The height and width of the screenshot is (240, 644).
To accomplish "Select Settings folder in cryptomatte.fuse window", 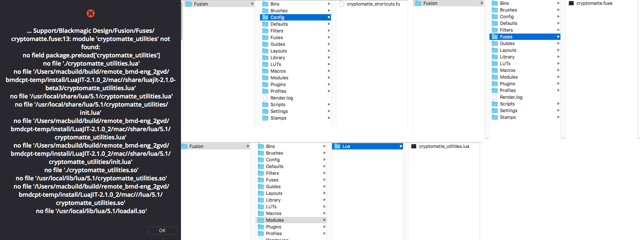I will coord(525,111).
